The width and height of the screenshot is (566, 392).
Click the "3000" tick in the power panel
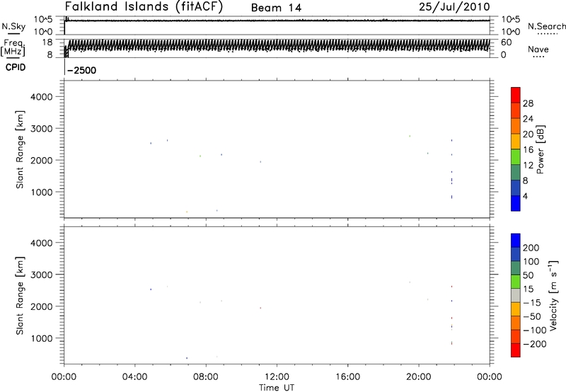click(x=42, y=129)
